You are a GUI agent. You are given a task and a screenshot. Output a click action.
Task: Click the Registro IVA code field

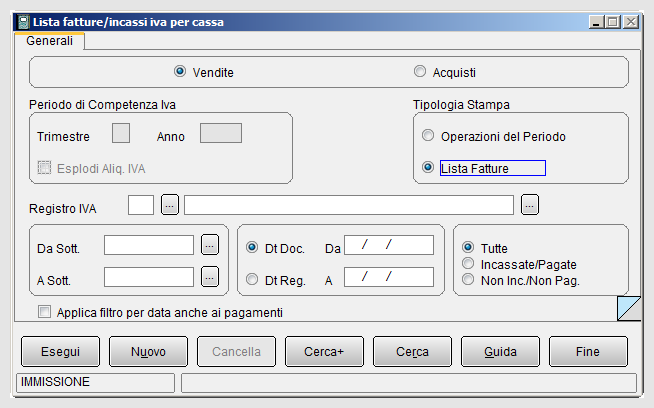pos(141,205)
